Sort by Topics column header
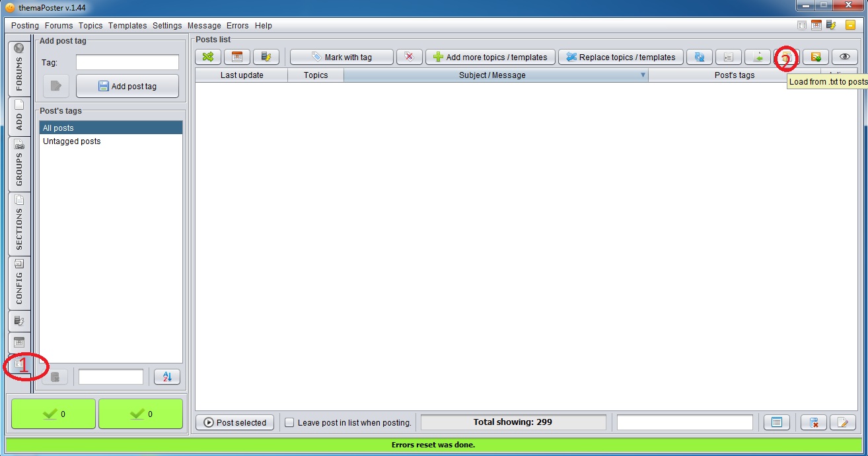The height and width of the screenshot is (456, 868). (316, 75)
